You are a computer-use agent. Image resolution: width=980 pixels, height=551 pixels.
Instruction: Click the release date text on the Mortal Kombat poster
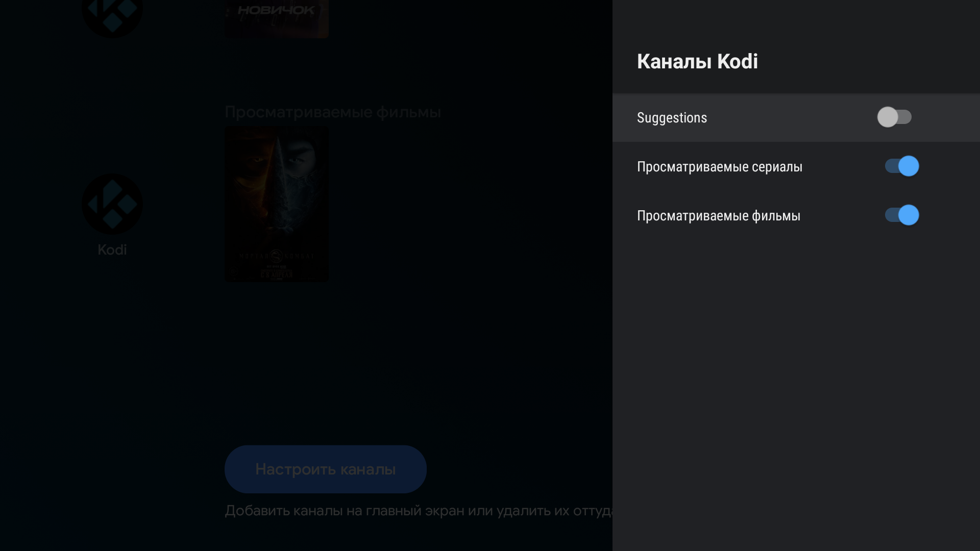pos(277,275)
